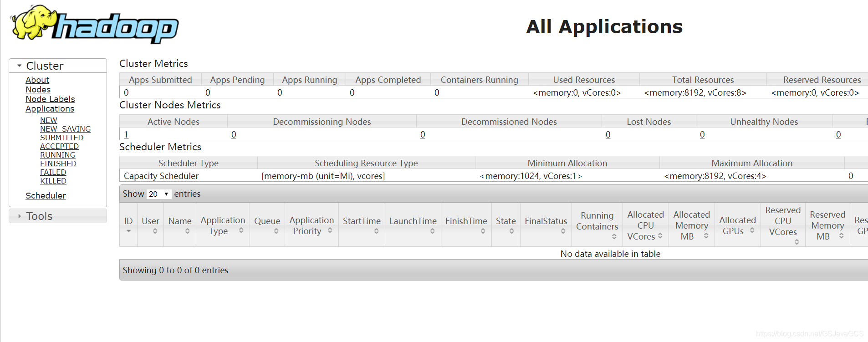
Task: Click the Scheduling Resource Type value
Action: pyautogui.click(x=323, y=176)
